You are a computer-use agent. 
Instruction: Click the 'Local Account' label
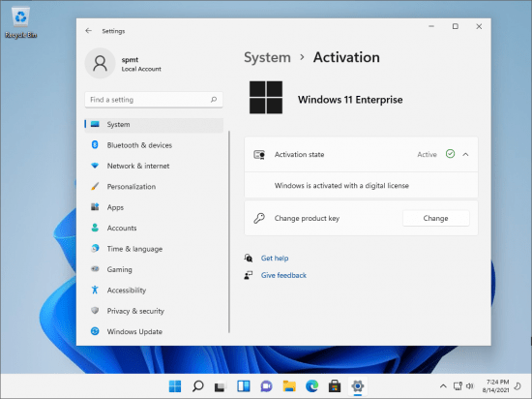point(141,69)
